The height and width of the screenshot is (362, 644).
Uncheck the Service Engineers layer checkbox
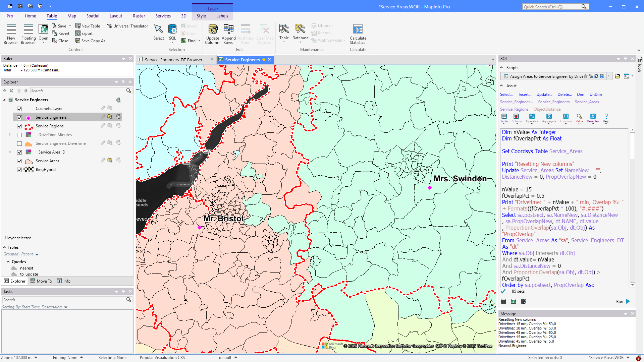[x=19, y=118]
